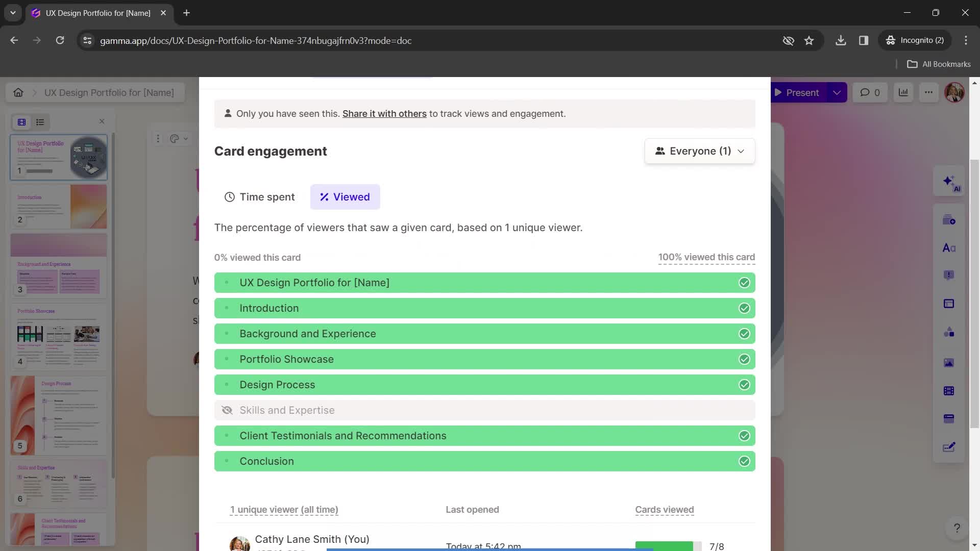Open Chrome three-dot menu
This screenshot has width=980, height=551.
point(966,40)
